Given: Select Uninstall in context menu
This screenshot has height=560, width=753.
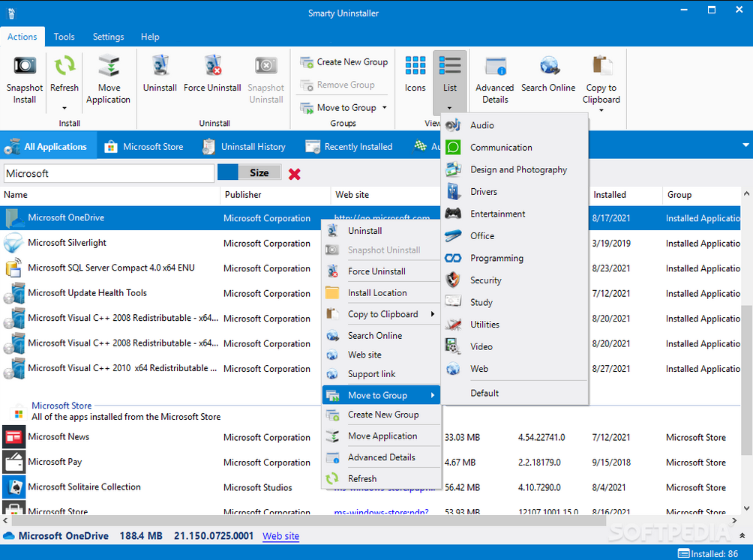Looking at the screenshot, I should coord(381,231).
